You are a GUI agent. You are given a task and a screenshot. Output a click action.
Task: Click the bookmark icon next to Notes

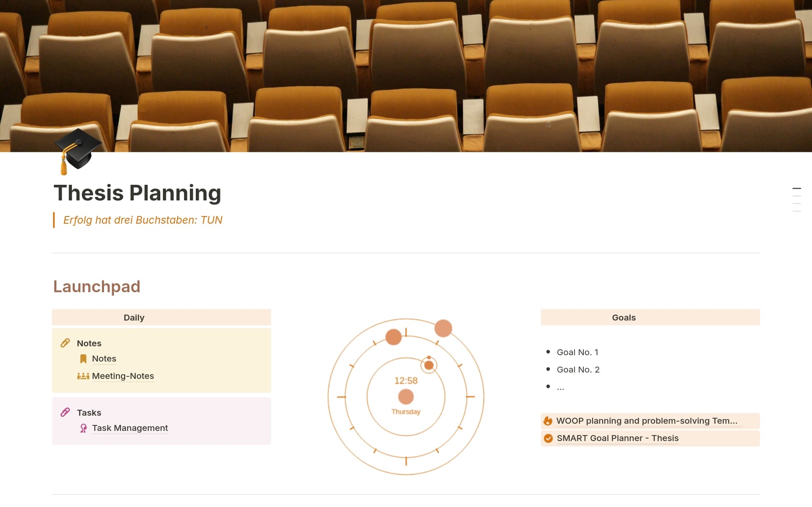[x=83, y=358]
